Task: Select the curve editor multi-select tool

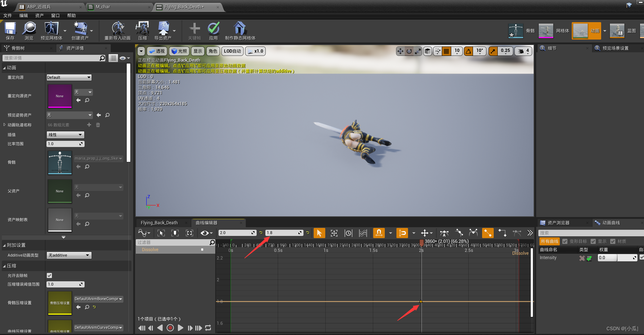Action: click(363, 233)
